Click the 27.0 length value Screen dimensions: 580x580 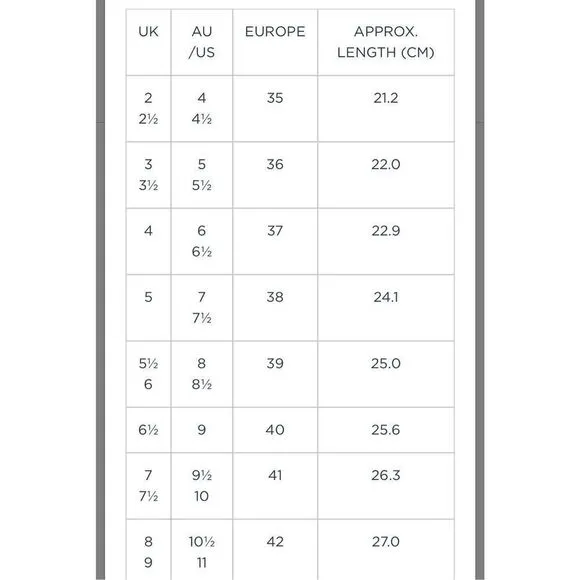386,542
